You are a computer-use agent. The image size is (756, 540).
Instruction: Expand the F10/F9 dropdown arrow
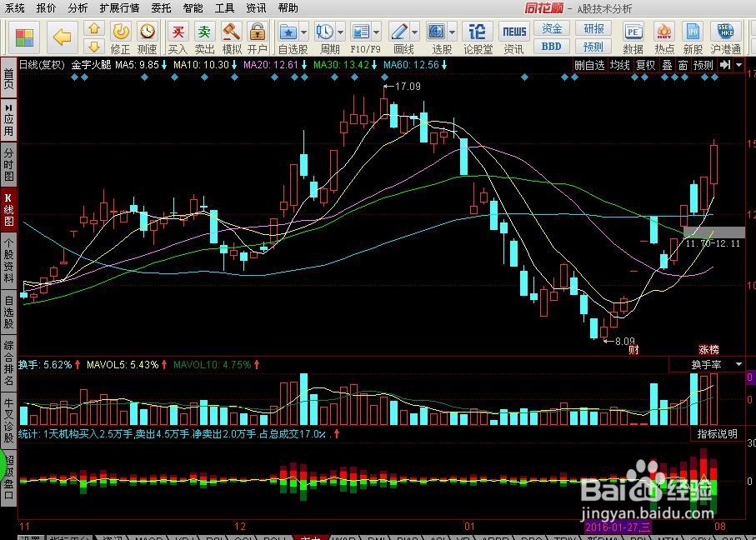pyautogui.click(x=376, y=32)
